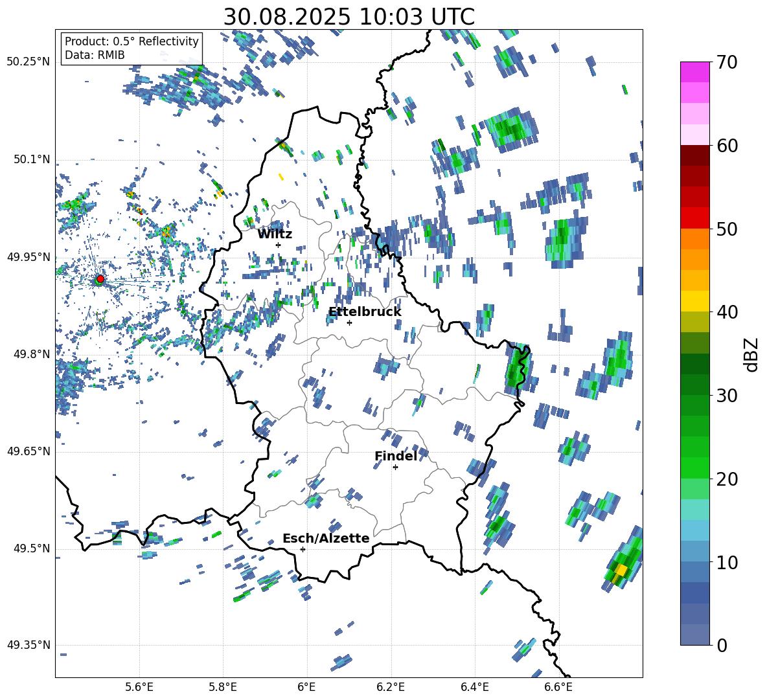Viewport: 767px width, 700px height.
Task: Click the 6.4°E longitude label
Action: coord(474,688)
